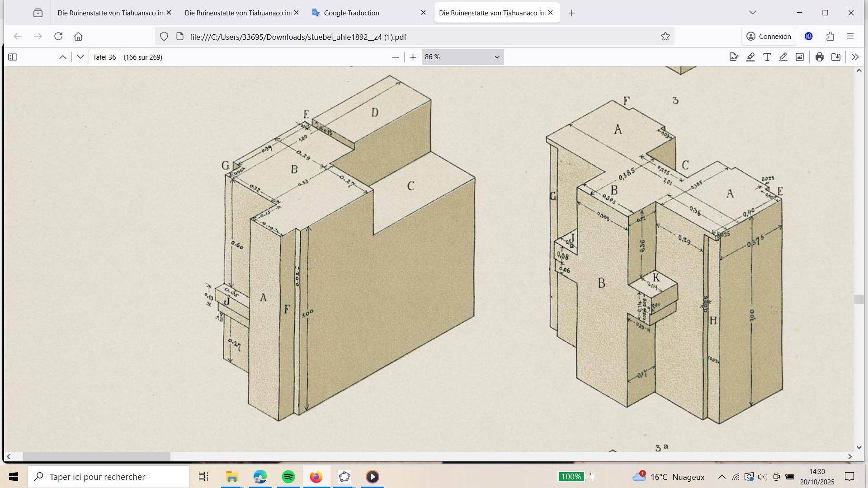Print the PDF document

(x=819, y=57)
